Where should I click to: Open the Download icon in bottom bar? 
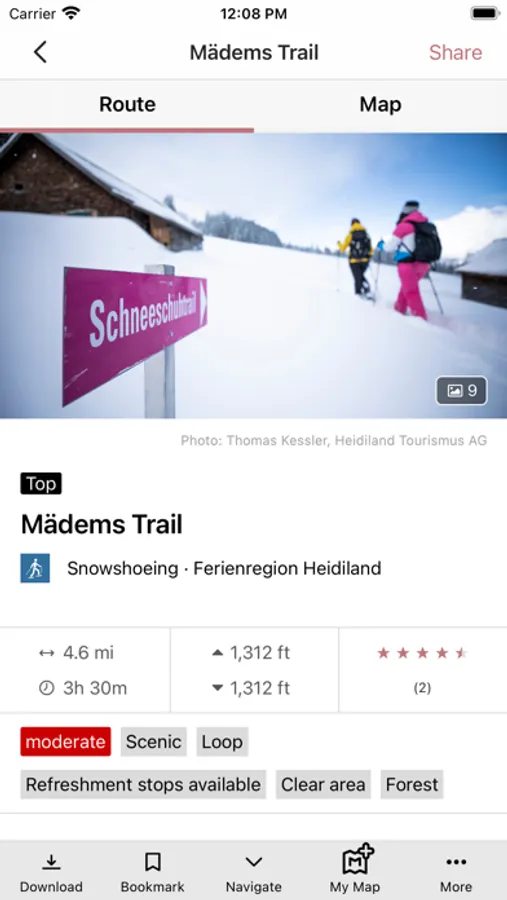coord(51,862)
